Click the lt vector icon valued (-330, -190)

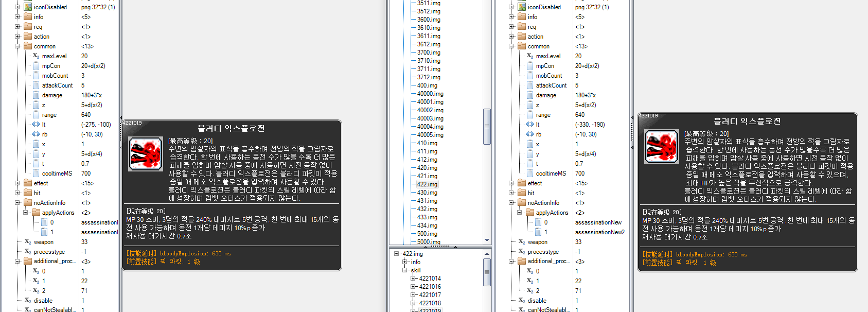(x=529, y=125)
